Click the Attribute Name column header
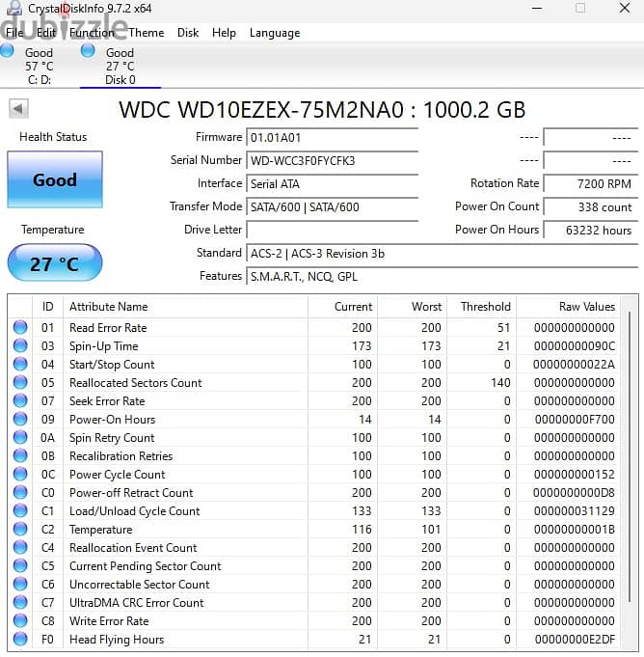644x657 pixels. (185, 306)
